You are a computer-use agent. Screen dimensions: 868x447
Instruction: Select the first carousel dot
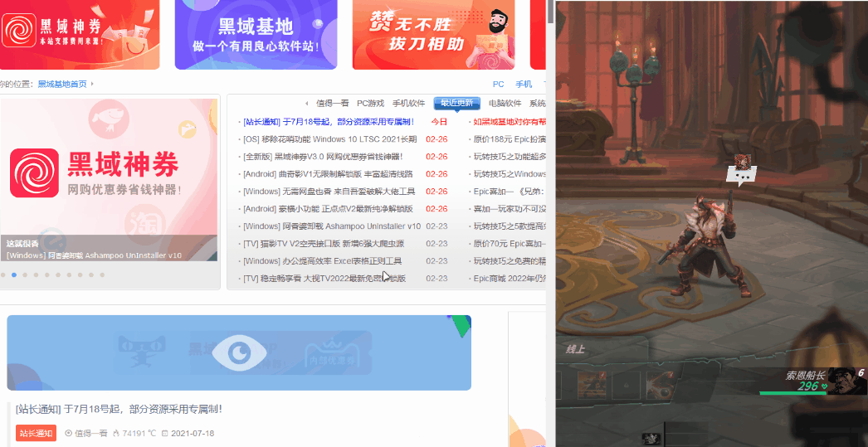tap(2, 275)
